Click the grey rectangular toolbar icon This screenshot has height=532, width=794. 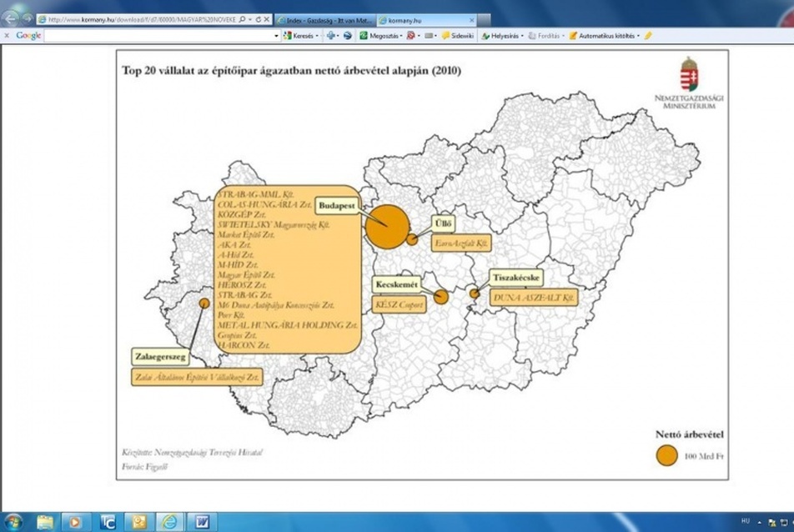429,35
